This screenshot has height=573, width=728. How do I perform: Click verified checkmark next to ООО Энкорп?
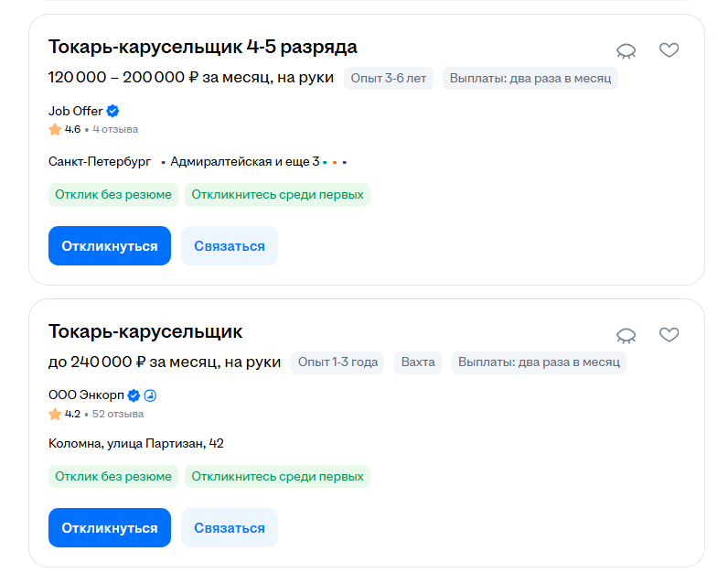click(134, 395)
